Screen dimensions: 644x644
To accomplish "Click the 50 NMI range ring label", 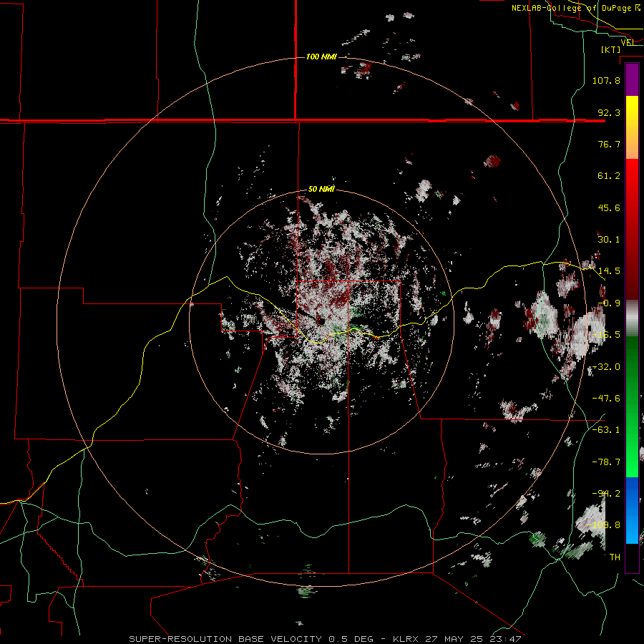I will 321,189.
